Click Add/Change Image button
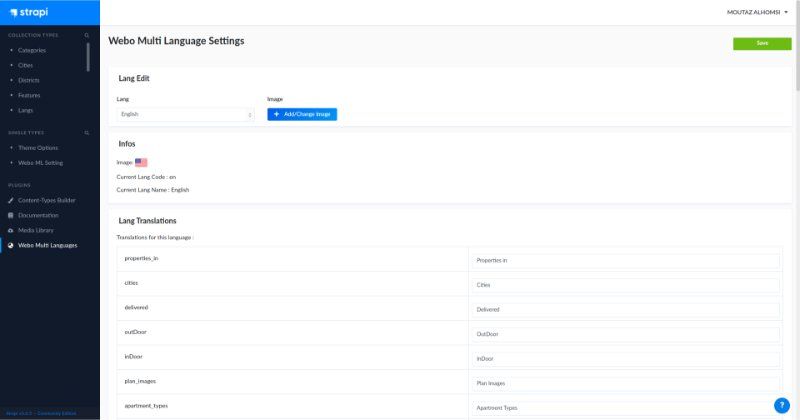The width and height of the screenshot is (800, 420). point(302,114)
